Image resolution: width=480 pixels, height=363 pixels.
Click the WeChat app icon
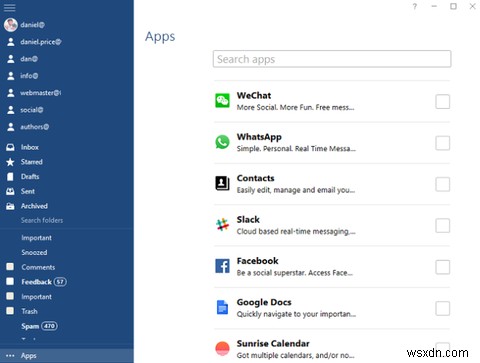[222, 101]
